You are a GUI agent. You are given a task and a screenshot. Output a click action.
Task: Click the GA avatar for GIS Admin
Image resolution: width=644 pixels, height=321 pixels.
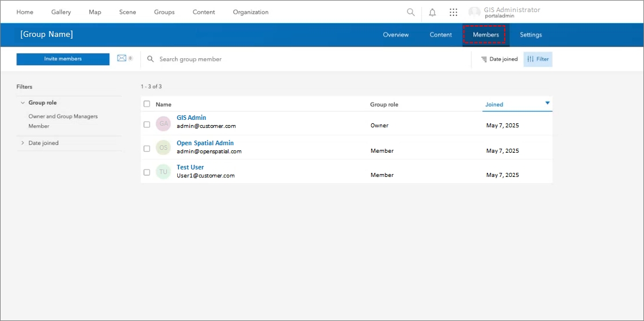163,123
